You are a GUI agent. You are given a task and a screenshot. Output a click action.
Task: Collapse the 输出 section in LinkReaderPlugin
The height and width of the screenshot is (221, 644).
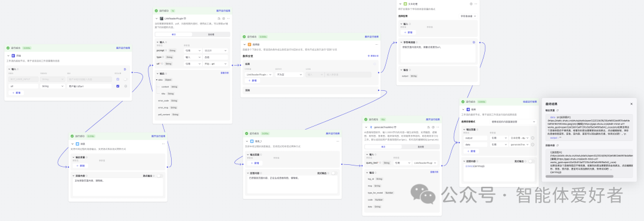157,73
